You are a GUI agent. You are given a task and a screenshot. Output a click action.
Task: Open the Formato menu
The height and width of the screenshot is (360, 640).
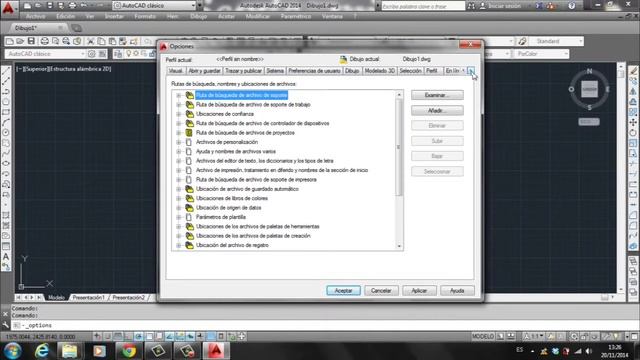point(145,16)
